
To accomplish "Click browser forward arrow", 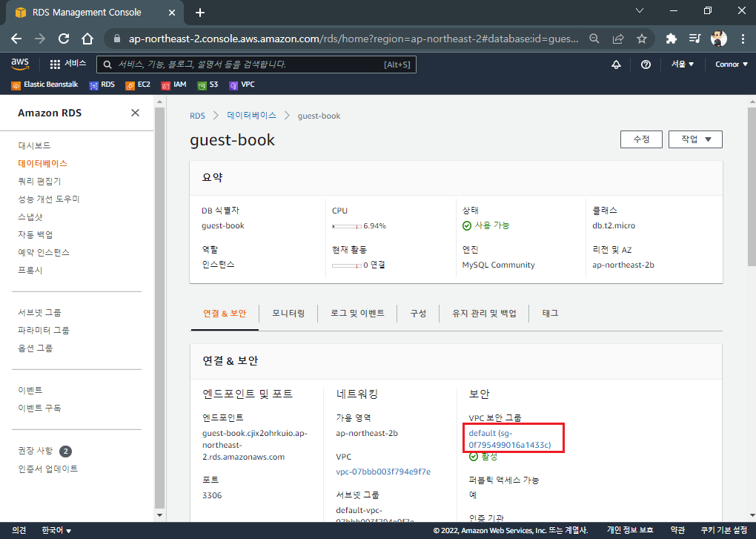I will coord(40,39).
